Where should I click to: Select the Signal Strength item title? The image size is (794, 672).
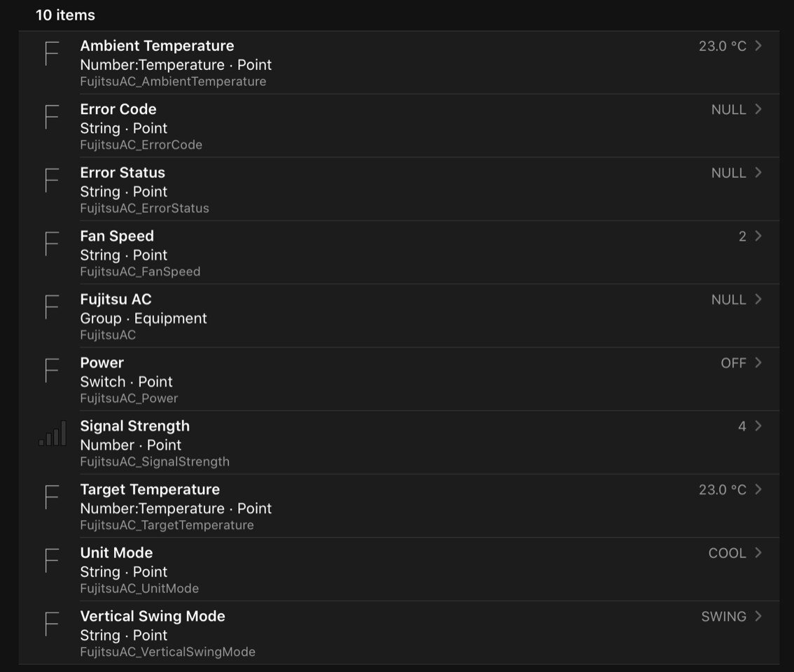point(134,426)
